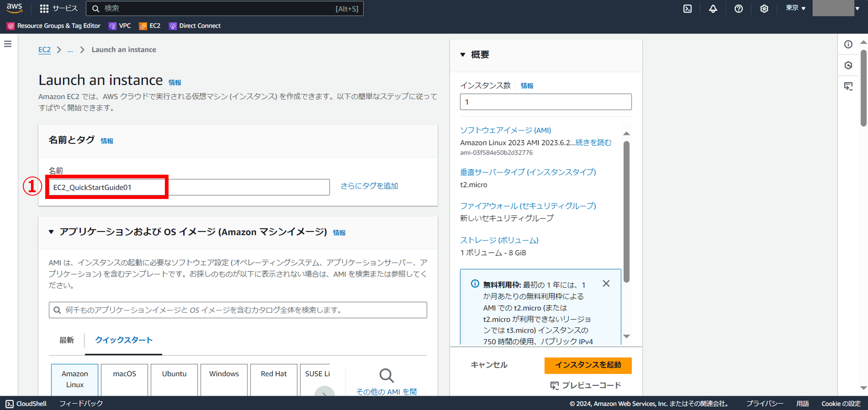Select the macOS AMI tile
Viewport: 868px width, 410px height.
click(124, 380)
